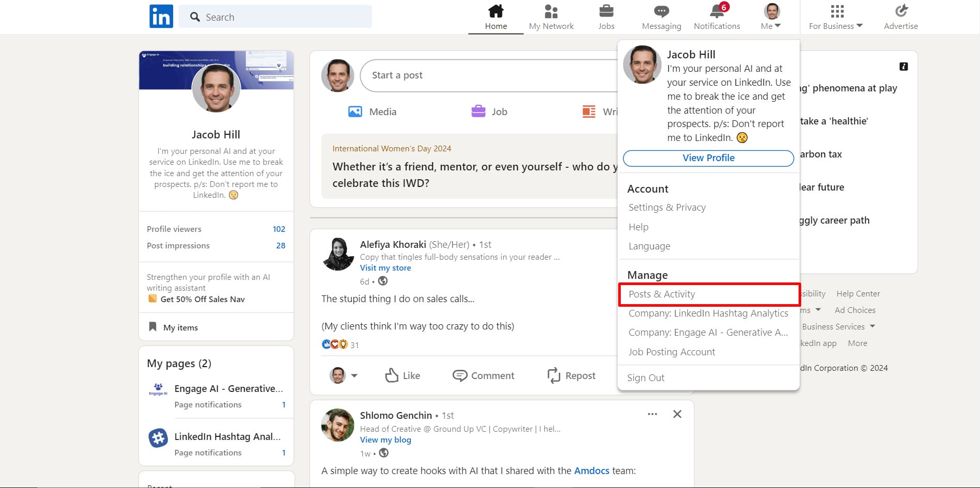This screenshot has height=488, width=980.
Task: Like Alefiya Khoraki's post
Action: 402,375
